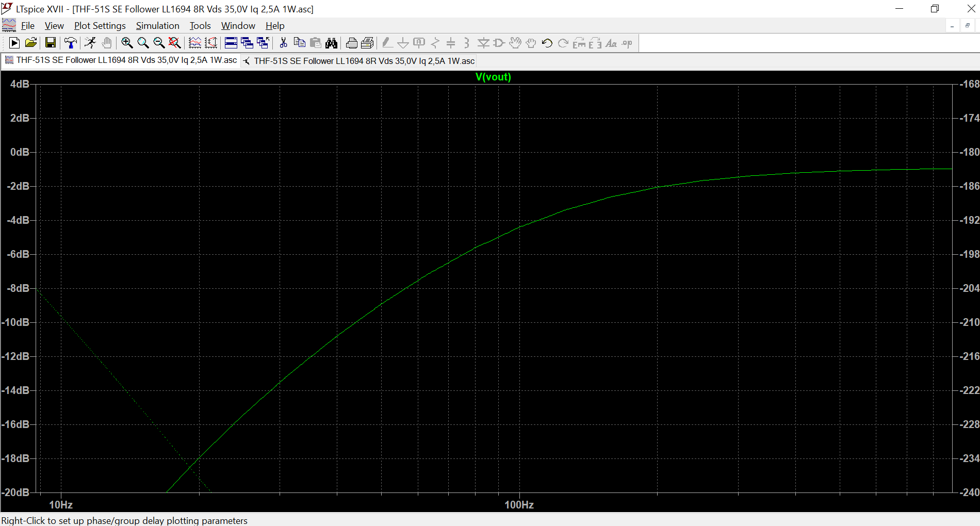Open the Plot Settings menu
Viewport: 980px width, 526px height.
pos(100,26)
